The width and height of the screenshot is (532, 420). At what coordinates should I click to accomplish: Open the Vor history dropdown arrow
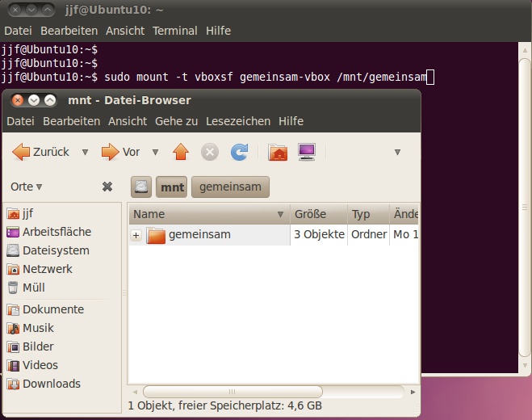tap(155, 152)
